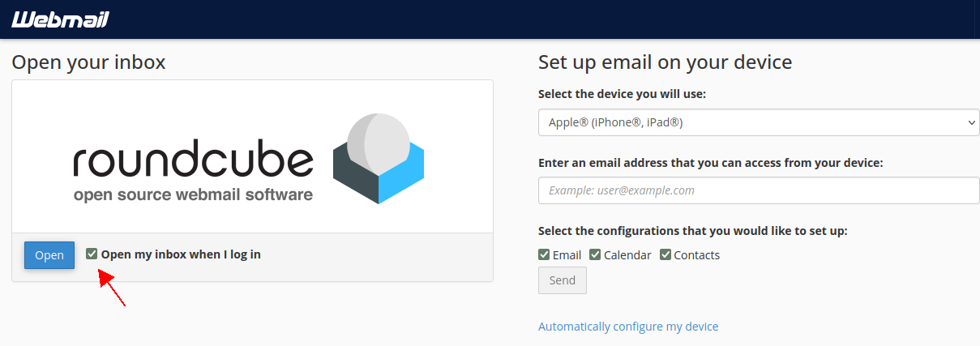Screen dimensions: 980x346
Task: Open 'Automatically configure my device' link
Action: pos(628,327)
